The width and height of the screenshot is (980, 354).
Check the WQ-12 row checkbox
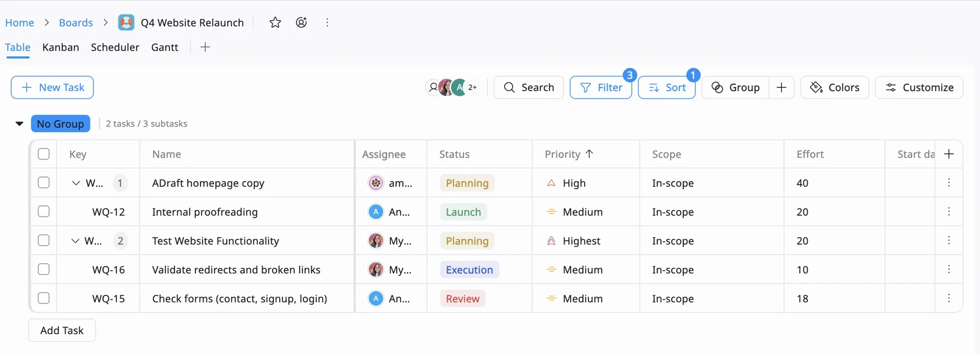click(44, 211)
